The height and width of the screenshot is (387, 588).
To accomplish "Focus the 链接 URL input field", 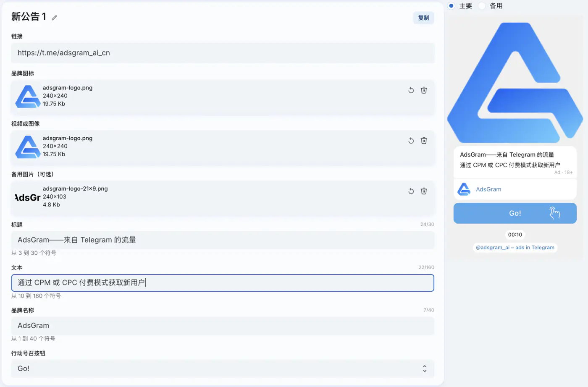I will tap(223, 53).
